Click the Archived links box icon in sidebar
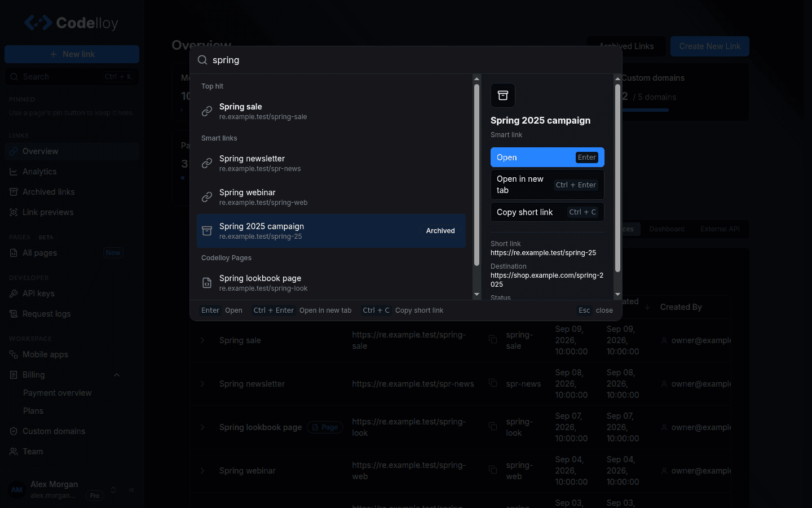Screen dimensions: 812x508 pos(14,192)
